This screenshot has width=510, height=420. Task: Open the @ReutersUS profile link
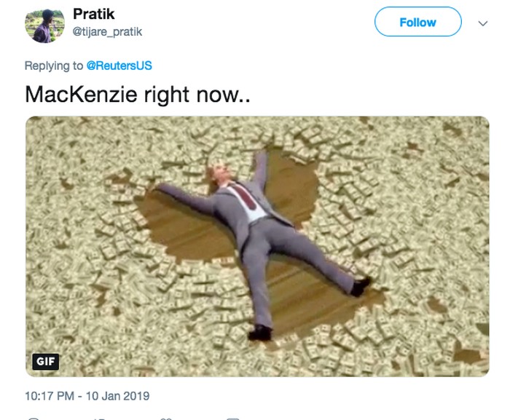[x=119, y=66]
